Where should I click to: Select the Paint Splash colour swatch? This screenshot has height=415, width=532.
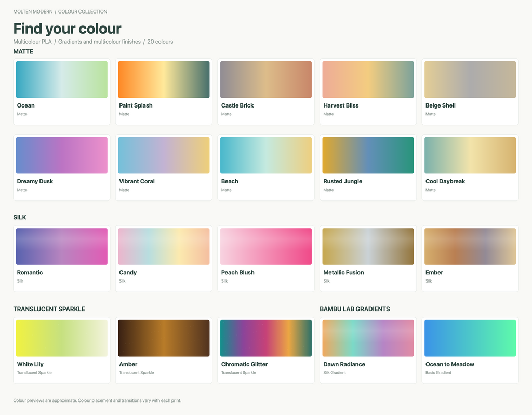point(164,79)
